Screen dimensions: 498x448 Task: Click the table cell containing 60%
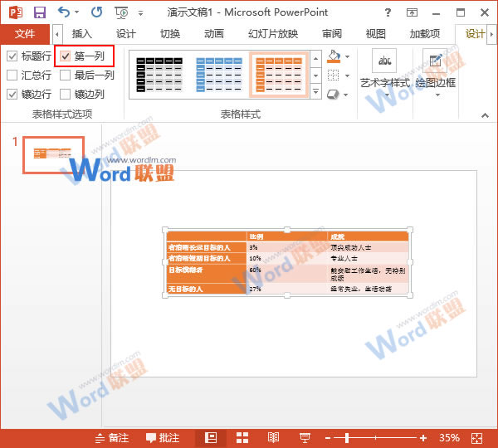point(287,274)
